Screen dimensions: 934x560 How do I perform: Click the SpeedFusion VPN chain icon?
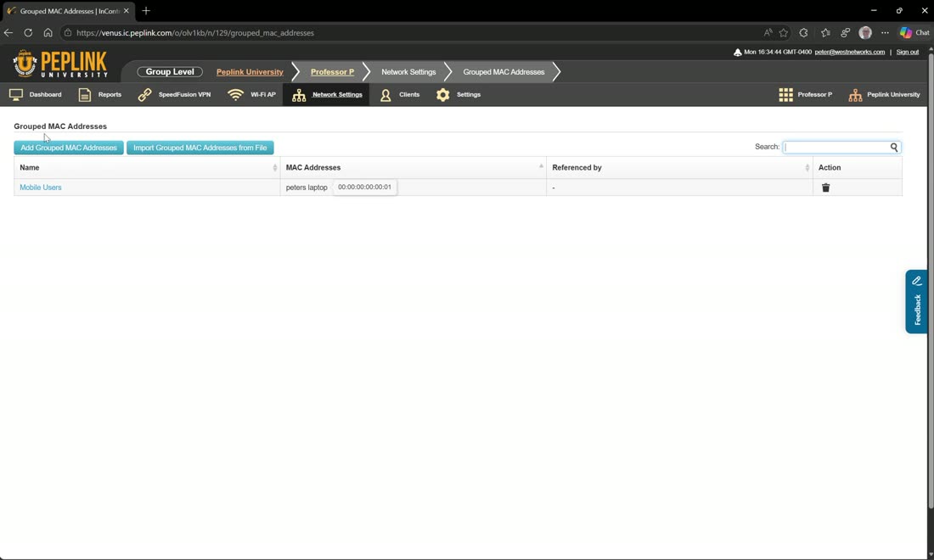144,95
